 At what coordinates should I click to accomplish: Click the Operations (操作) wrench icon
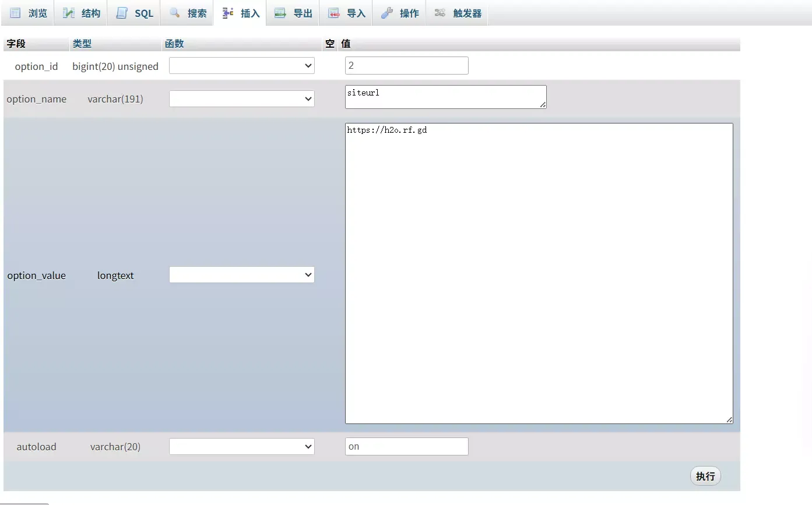pyautogui.click(x=387, y=13)
